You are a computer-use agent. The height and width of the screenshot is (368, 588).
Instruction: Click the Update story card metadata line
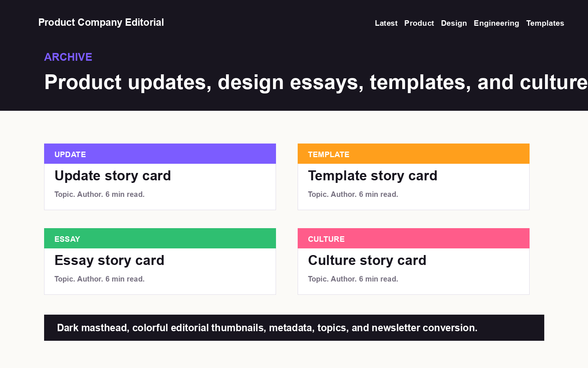coord(100,194)
